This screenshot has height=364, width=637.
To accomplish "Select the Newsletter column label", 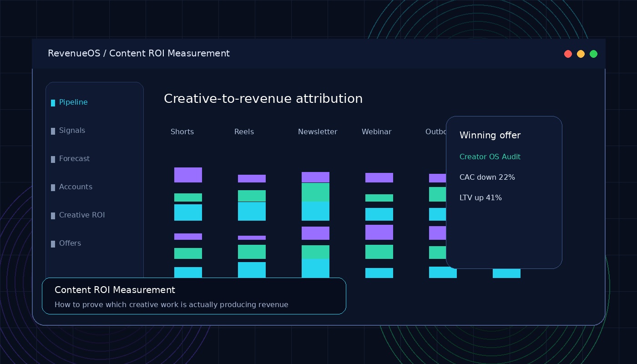I will [x=318, y=131].
